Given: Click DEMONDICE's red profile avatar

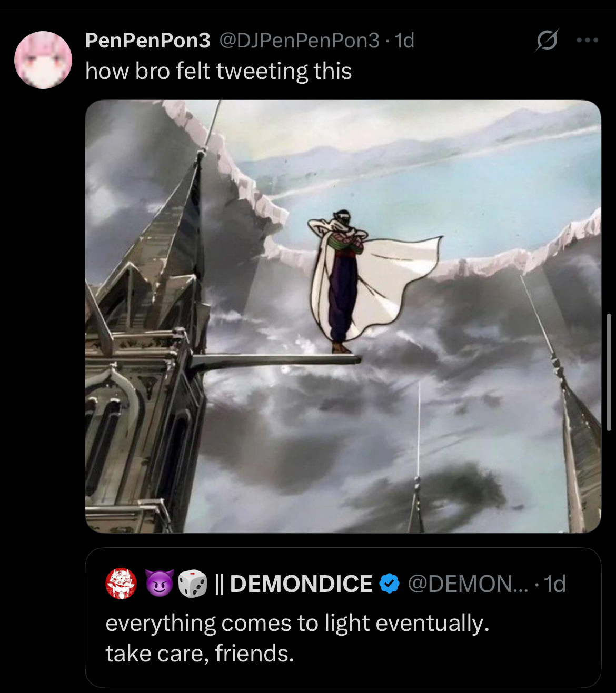Looking at the screenshot, I should pyautogui.click(x=121, y=584).
